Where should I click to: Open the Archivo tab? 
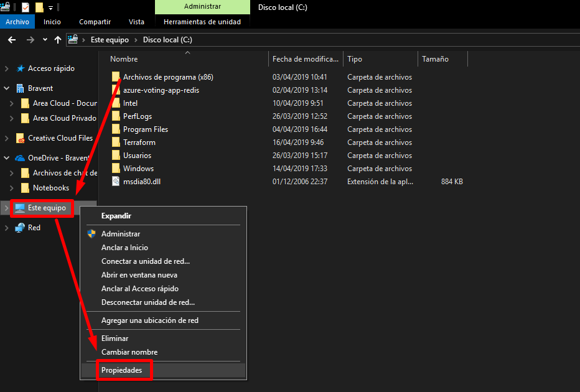(17, 22)
